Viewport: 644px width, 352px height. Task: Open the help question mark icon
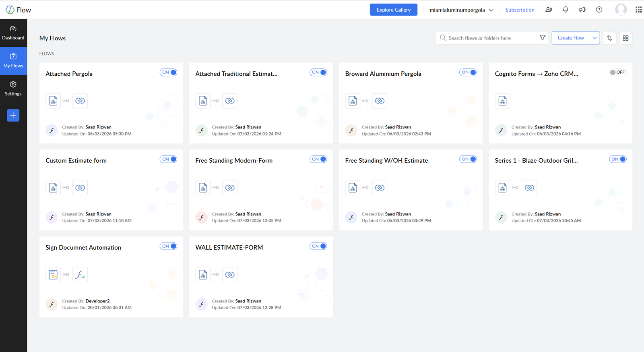(x=599, y=10)
